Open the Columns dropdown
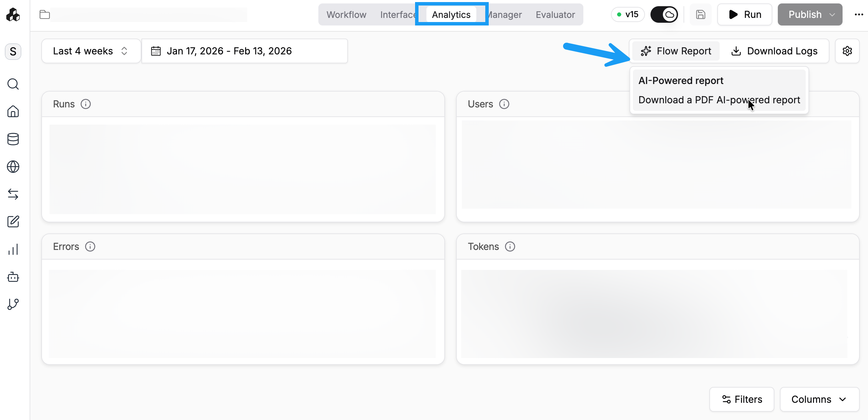Viewport: 868px width, 420px height. tap(819, 399)
